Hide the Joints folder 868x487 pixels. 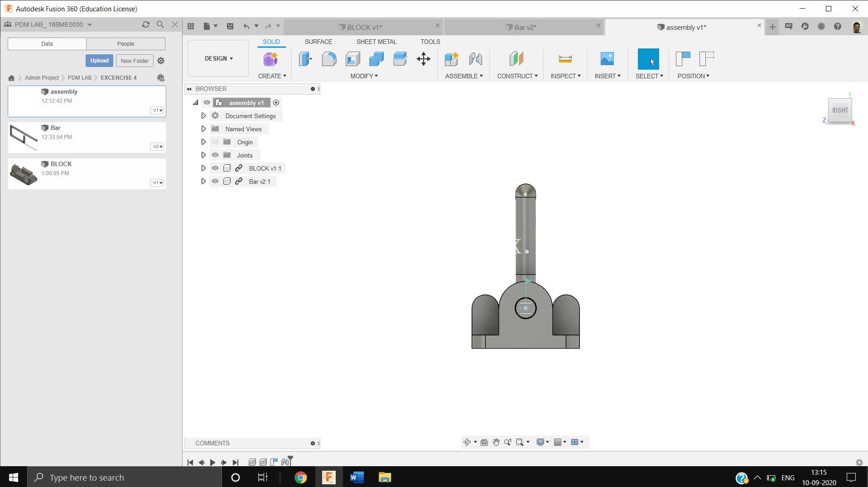[x=215, y=155]
